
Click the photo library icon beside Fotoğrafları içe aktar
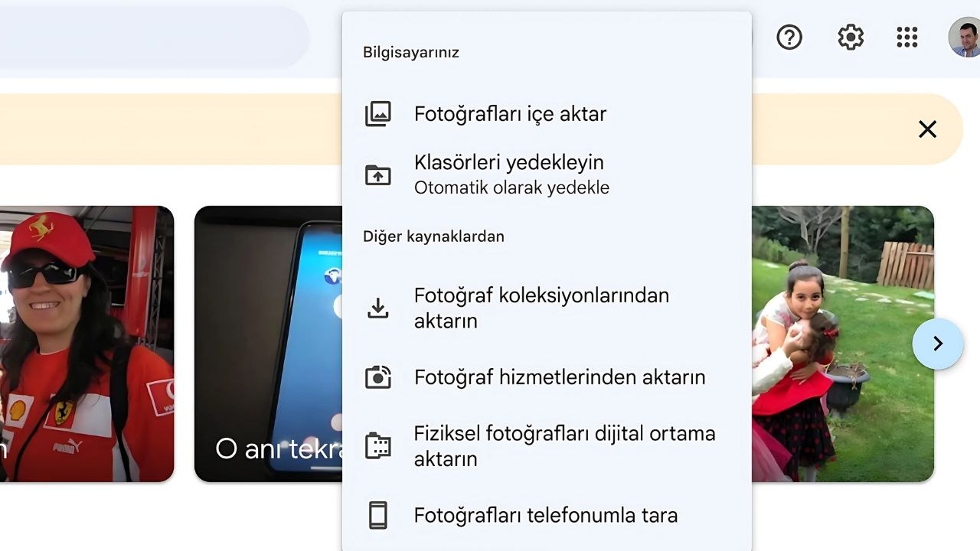[x=378, y=114]
